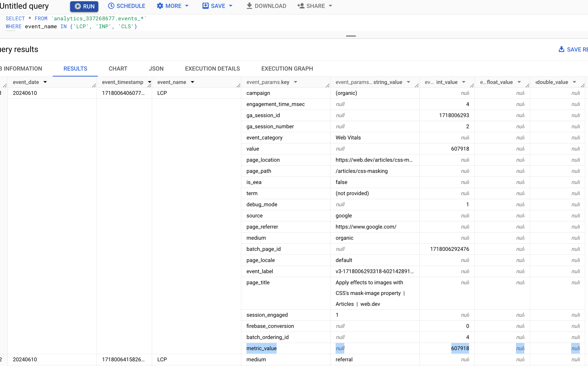Expand the event_params.key column filter
This screenshot has height=366, width=588.
pyautogui.click(x=295, y=82)
